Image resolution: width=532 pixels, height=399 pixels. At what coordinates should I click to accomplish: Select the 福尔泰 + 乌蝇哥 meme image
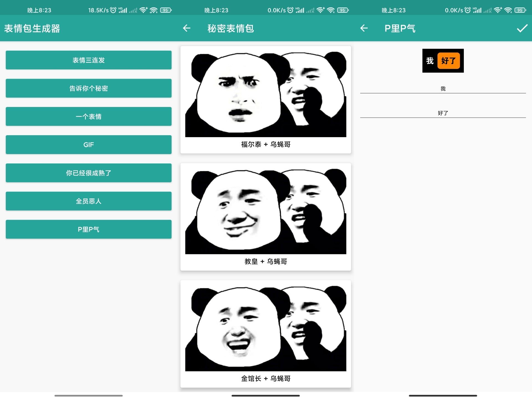click(x=266, y=94)
